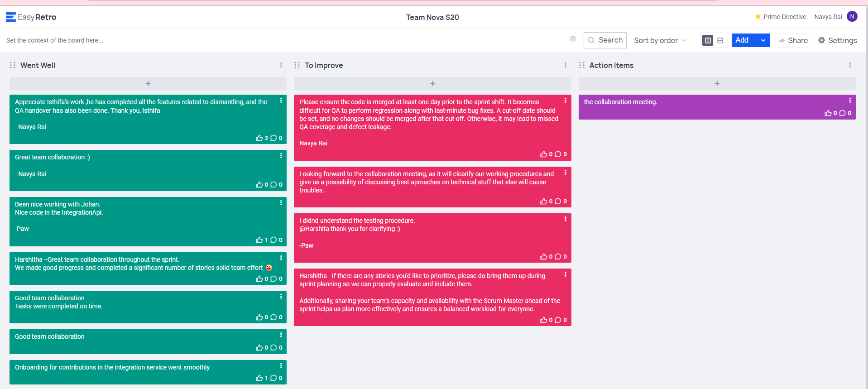The height and width of the screenshot is (389, 868).
Task: Like the 'didnd understand the testing procedure' card
Action: 544,257
